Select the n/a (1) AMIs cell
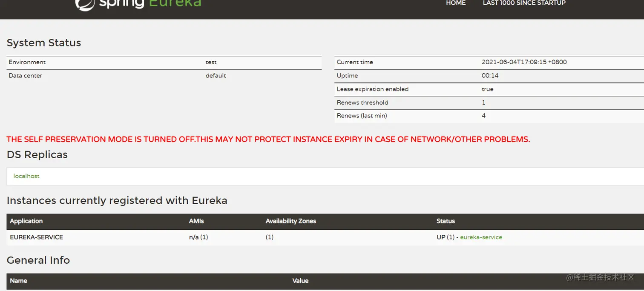 [x=198, y=237]
